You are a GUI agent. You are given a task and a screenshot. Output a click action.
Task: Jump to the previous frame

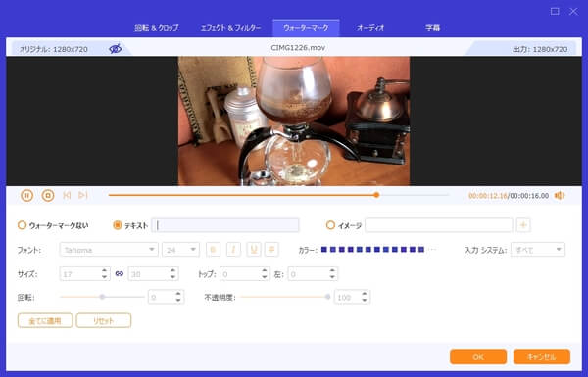pos(67,195)
